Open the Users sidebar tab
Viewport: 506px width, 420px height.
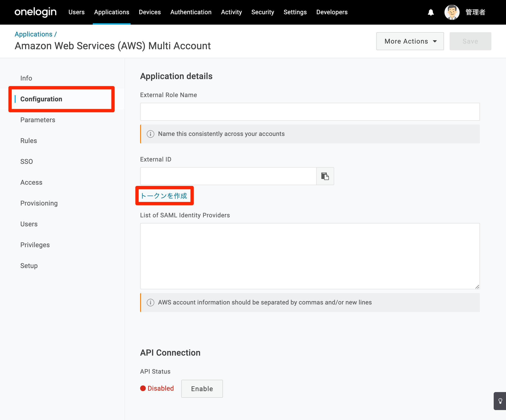pyautogui.click(x=29, y=224)
